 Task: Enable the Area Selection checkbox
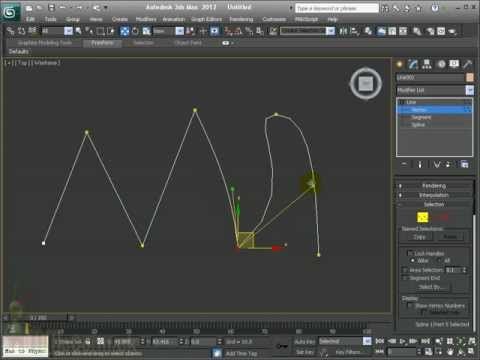point(405,270)
